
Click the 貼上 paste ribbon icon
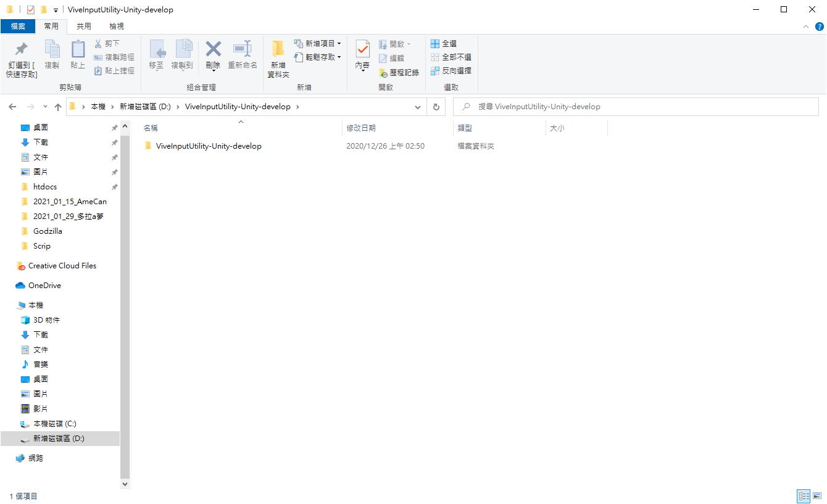click(78, 49)
